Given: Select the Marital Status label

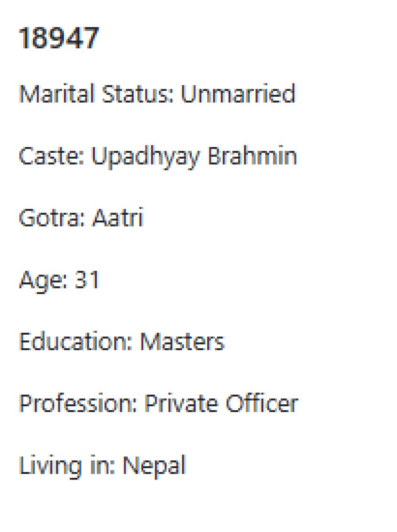Looking at the screenshot, I should point(96,93).
